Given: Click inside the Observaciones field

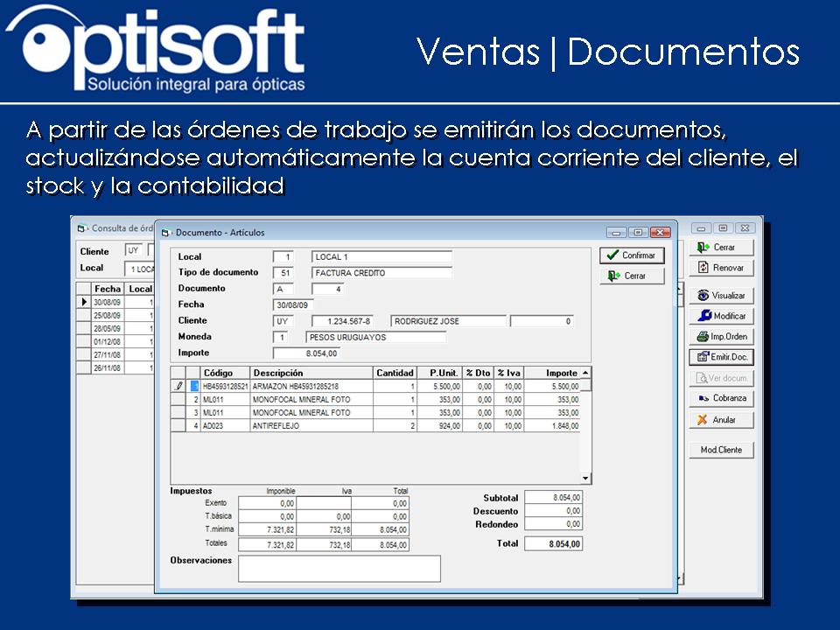Looking at the screenshot, I should (x=337, y=568).
